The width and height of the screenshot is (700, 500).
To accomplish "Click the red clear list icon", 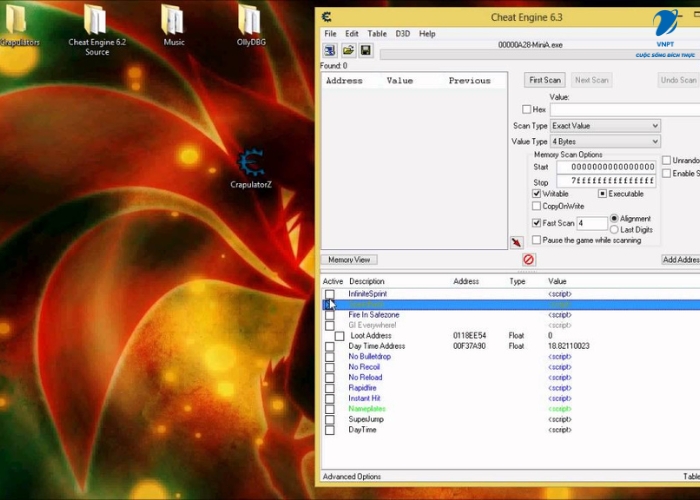I will coord(529,259).
